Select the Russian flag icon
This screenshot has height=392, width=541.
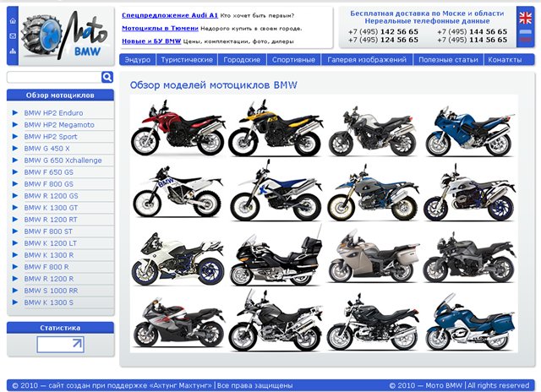coord(526,35)
